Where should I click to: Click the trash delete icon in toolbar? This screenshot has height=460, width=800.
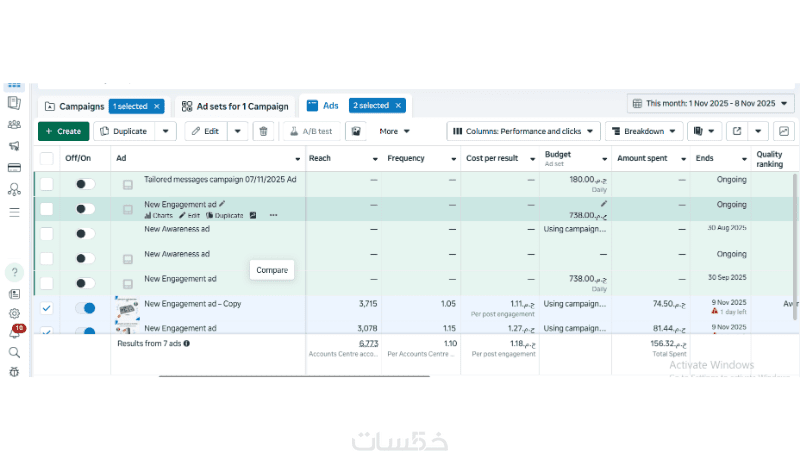point(263,131)
